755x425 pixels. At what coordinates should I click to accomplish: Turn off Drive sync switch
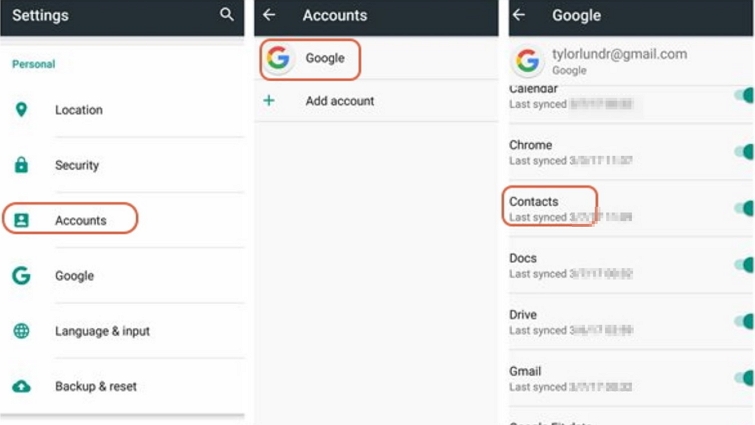tap(744, 321)
